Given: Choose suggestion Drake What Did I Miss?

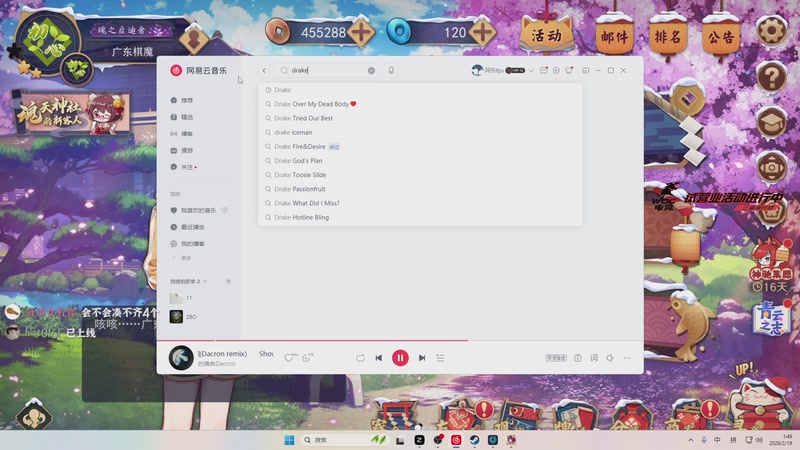Looking at the screenshot, I should click(420, 203).
